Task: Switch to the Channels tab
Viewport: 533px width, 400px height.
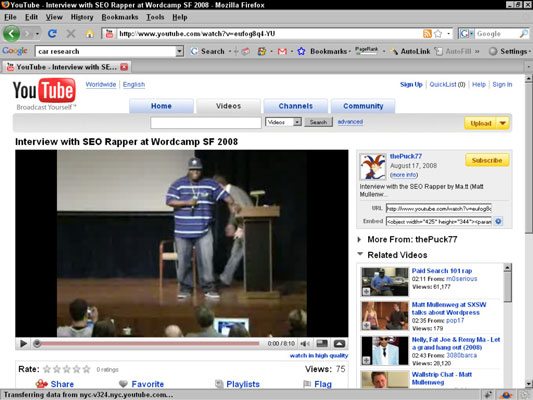Action: (295, 106)
